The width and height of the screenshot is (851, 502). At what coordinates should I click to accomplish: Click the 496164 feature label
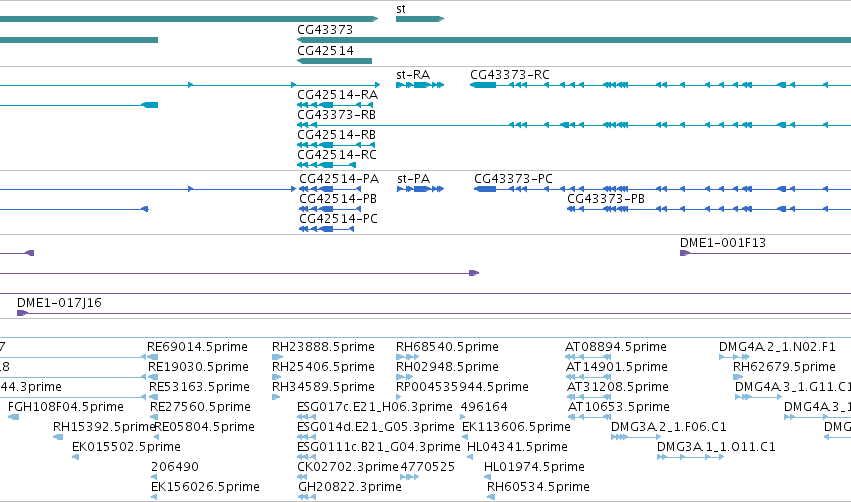(x=484, y=407)
